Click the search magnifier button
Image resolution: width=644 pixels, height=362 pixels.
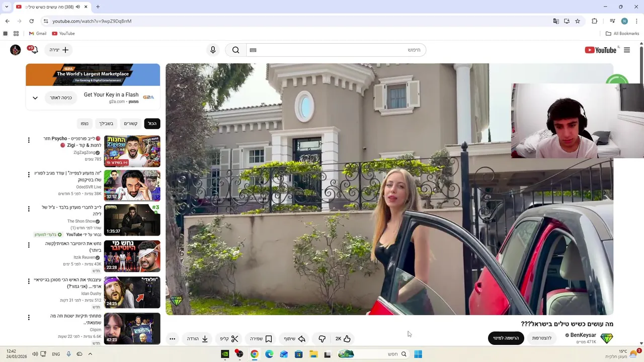(x=235, y=50)
